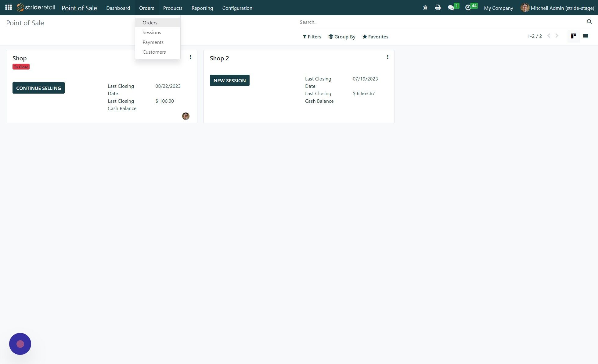Open the Group By dropdown
The image size is (598, 364).
click(342, 37)
